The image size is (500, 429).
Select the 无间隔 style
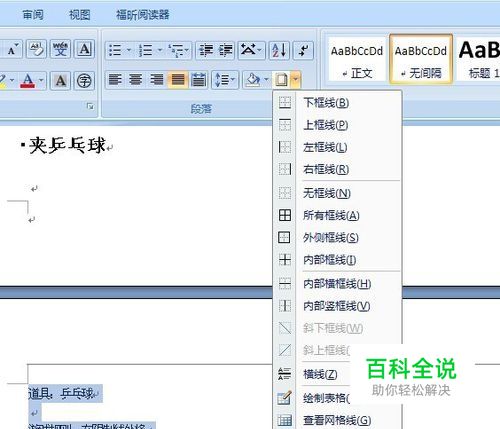point(421,59)
